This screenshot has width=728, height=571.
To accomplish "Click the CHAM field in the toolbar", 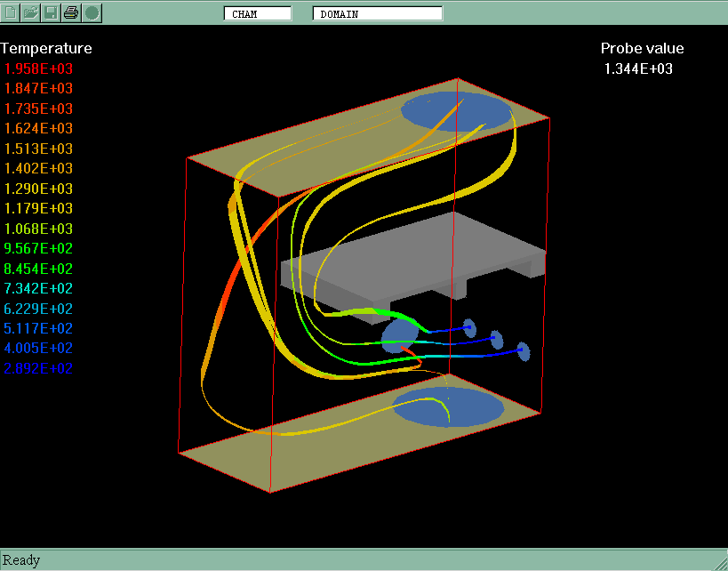I will 257,13.
